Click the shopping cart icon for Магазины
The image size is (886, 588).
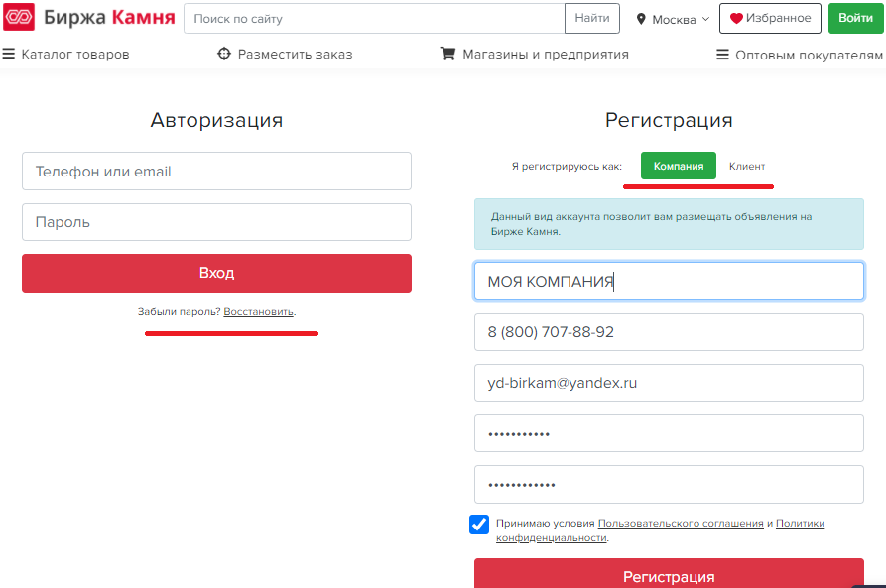point(447,54)
